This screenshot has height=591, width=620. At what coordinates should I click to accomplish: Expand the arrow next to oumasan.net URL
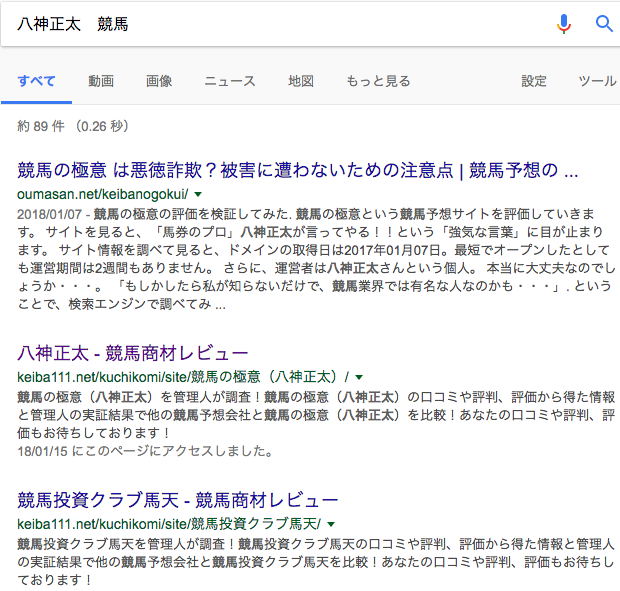[x=198, y=194]
